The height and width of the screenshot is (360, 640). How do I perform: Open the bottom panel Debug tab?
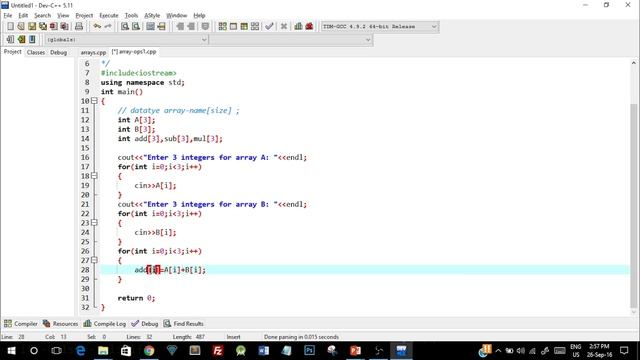click(x=144, y=324)
